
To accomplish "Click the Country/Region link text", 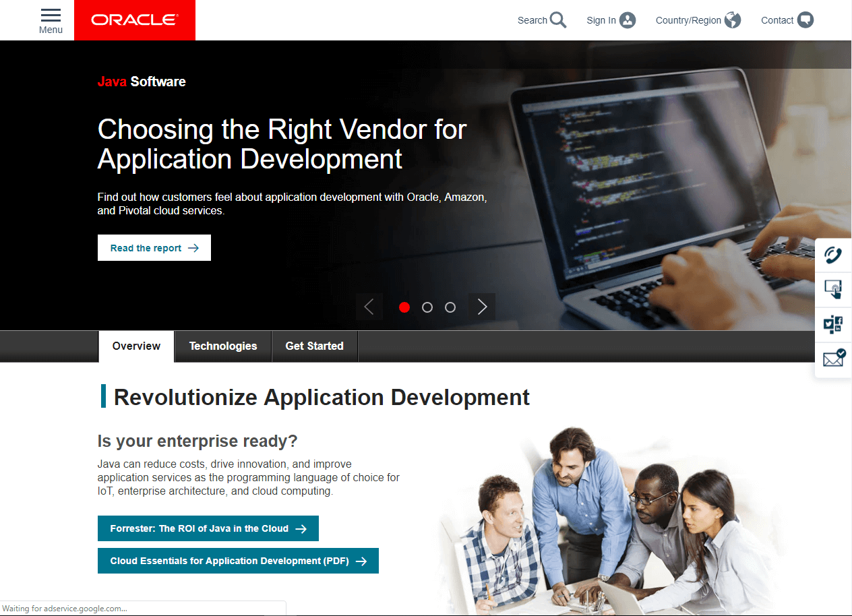I will [688, 20].
